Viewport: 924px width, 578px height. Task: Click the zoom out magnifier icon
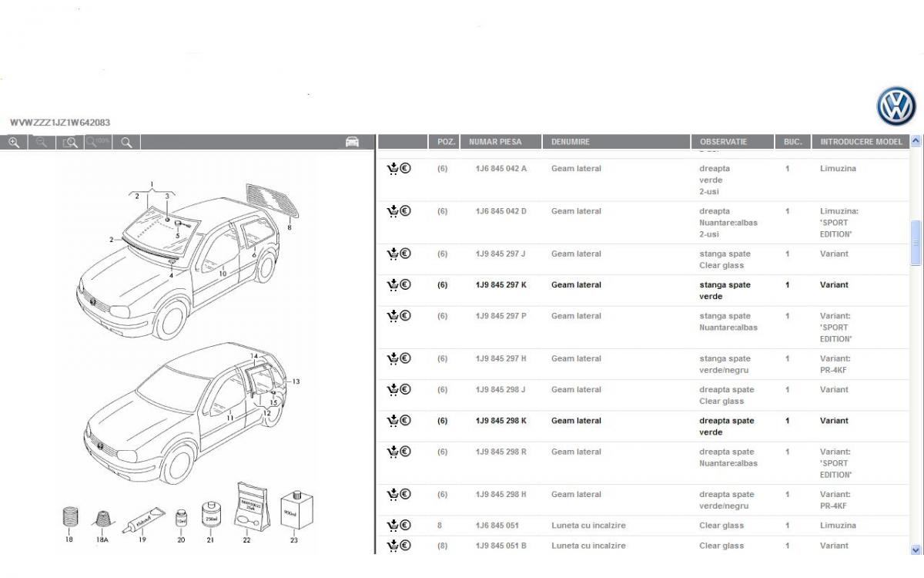[x=42, y=143]
